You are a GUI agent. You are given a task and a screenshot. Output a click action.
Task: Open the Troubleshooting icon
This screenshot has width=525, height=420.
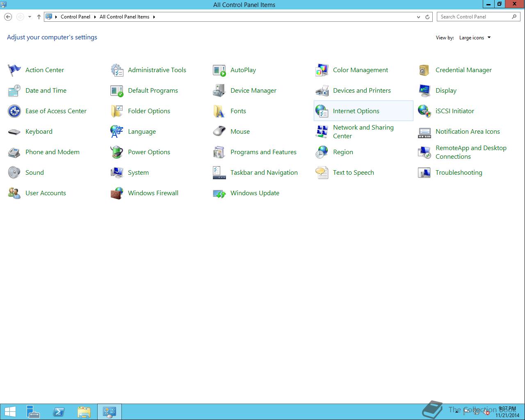pyautogui.click(x=425, y=173)
